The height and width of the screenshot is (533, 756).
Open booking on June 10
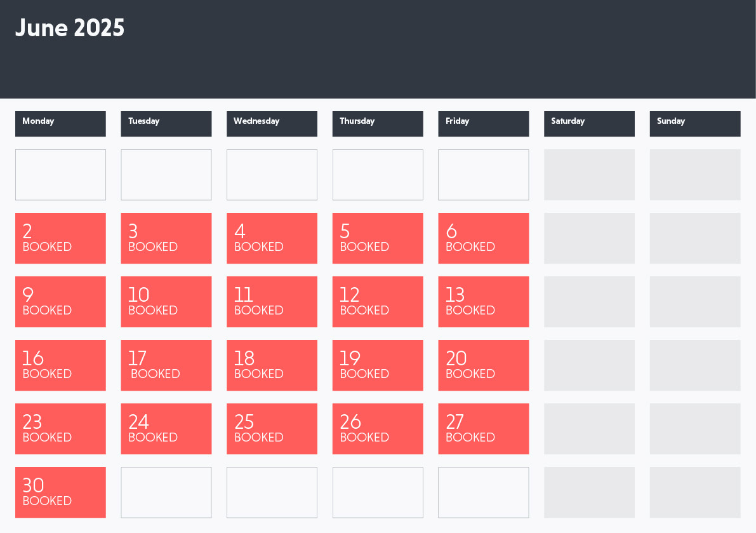pyautogui.click(x=166, y=302)
